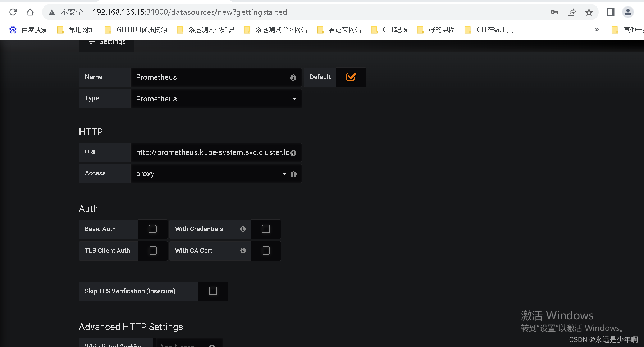
Task: Click the HTTP section heading
Action: click(x=91, y=132)
